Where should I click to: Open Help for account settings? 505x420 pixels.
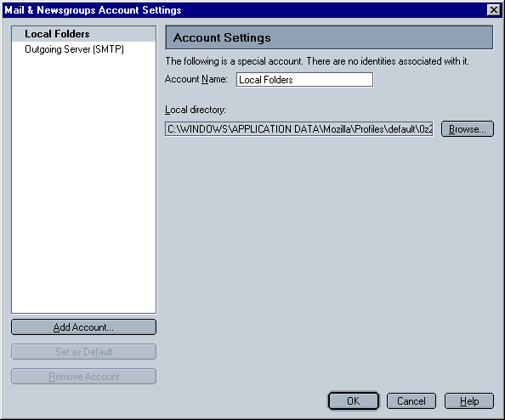pos(469,401)
